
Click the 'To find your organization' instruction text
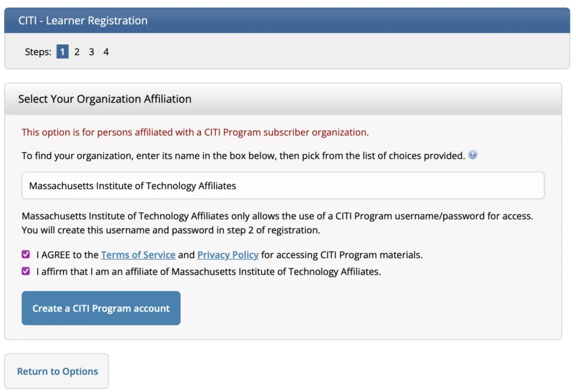[243, 156]
